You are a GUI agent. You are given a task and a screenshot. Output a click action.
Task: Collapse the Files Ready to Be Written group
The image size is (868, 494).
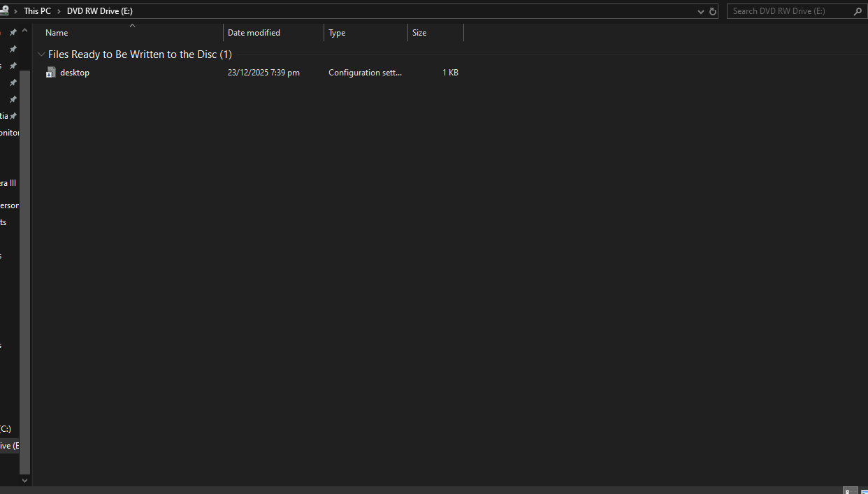point(41,55)
